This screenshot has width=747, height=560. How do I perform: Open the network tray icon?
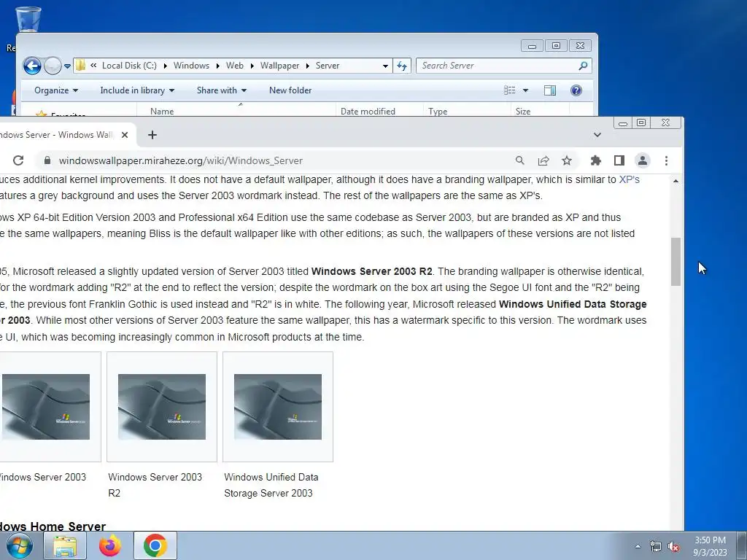656,546
